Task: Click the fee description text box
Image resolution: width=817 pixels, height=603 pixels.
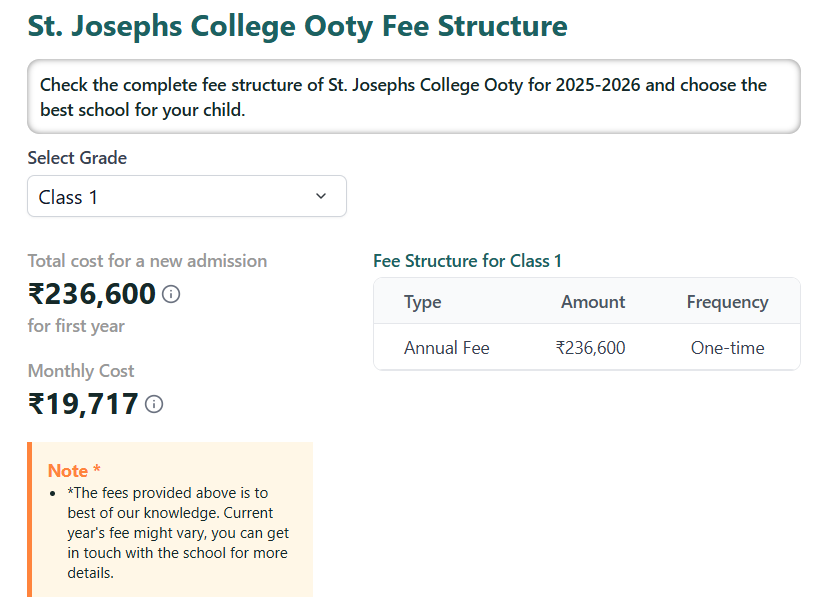Action: [415, 96]
